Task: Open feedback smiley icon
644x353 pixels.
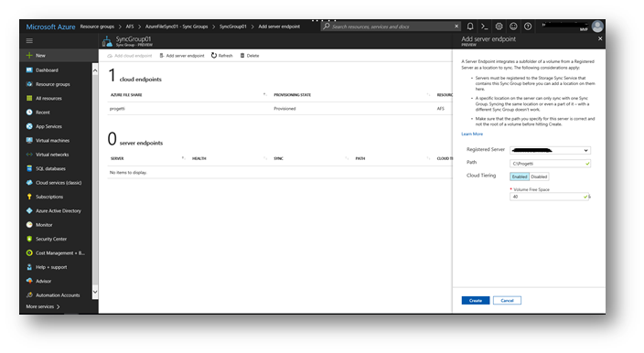Action: [513, 27]
